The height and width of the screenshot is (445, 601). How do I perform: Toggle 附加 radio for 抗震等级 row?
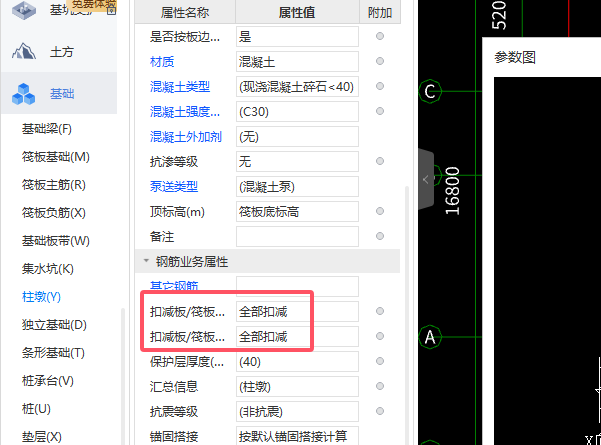pyautogui.click(x=380, y=411)
